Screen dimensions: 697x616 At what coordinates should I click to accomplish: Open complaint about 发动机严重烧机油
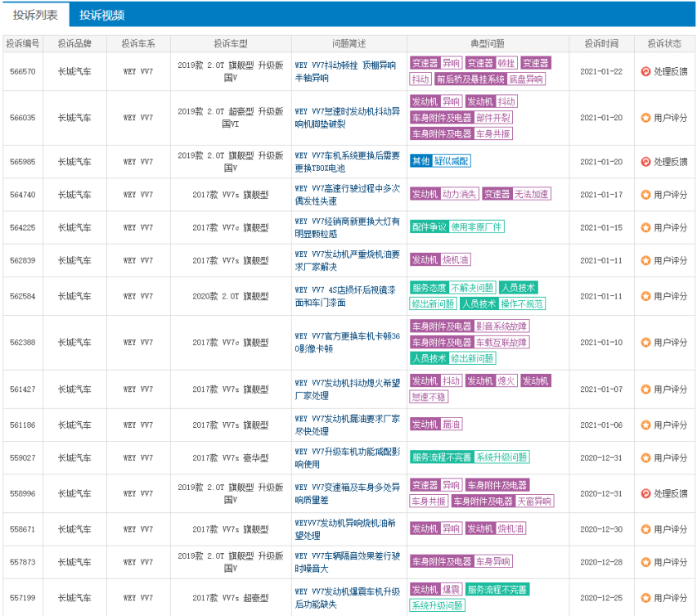click(x=347, y=260)
